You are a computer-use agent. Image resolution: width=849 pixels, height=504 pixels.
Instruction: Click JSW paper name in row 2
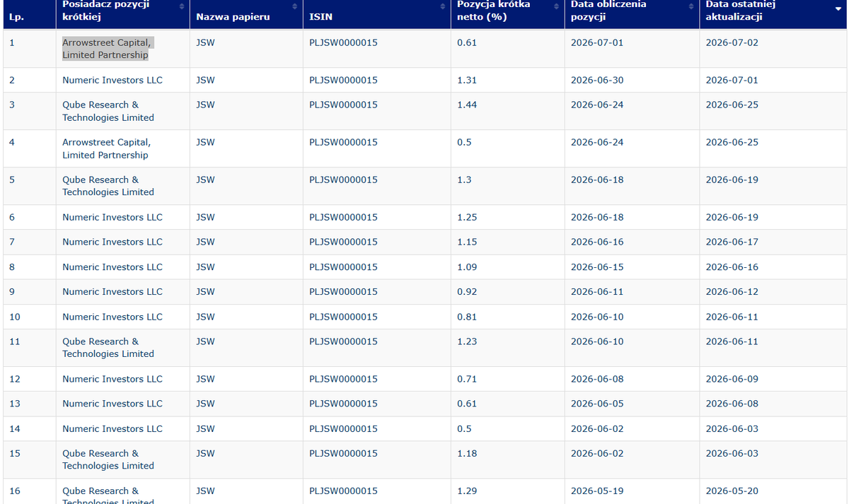205,80
